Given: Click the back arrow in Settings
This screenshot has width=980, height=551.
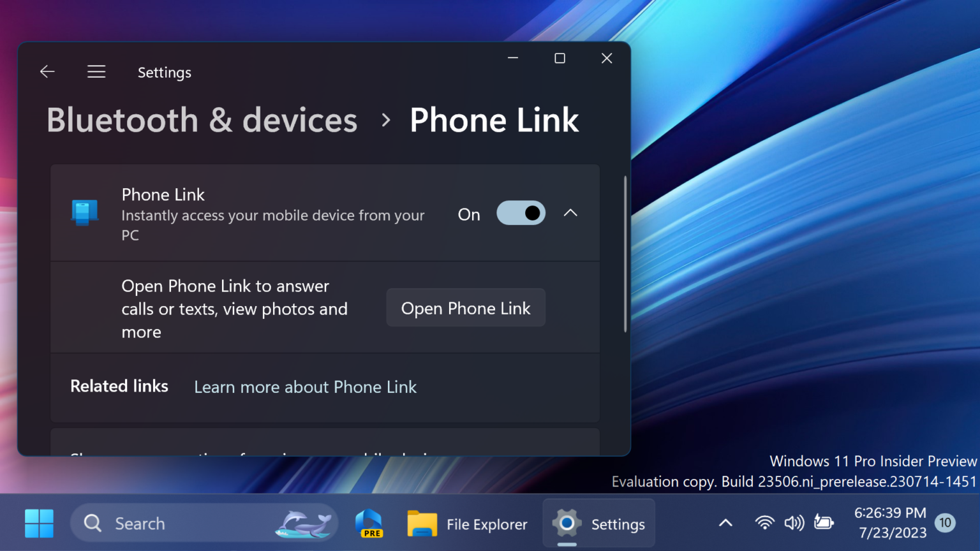Looking at the screenshot, I should coord(47,71).
